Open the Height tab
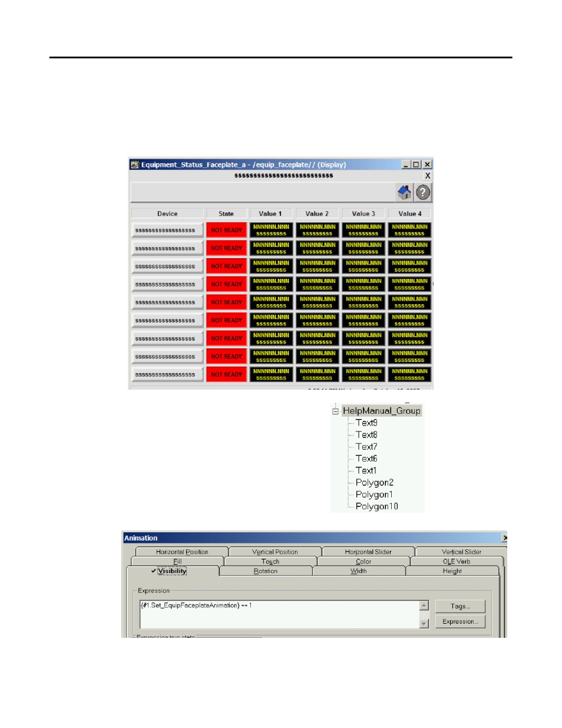The width and height of the screenshot is (562, 728). pyautogui.click(x=452, y=571)
